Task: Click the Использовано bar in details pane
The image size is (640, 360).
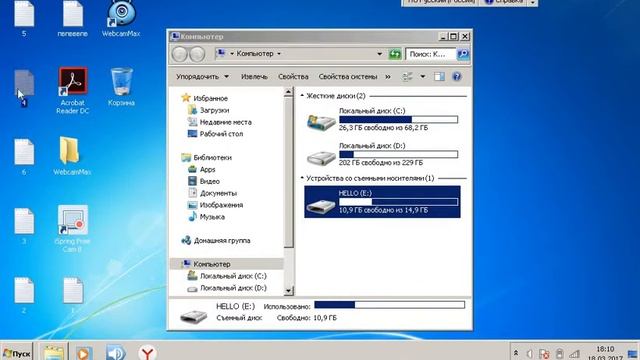Action: [389, 305]
